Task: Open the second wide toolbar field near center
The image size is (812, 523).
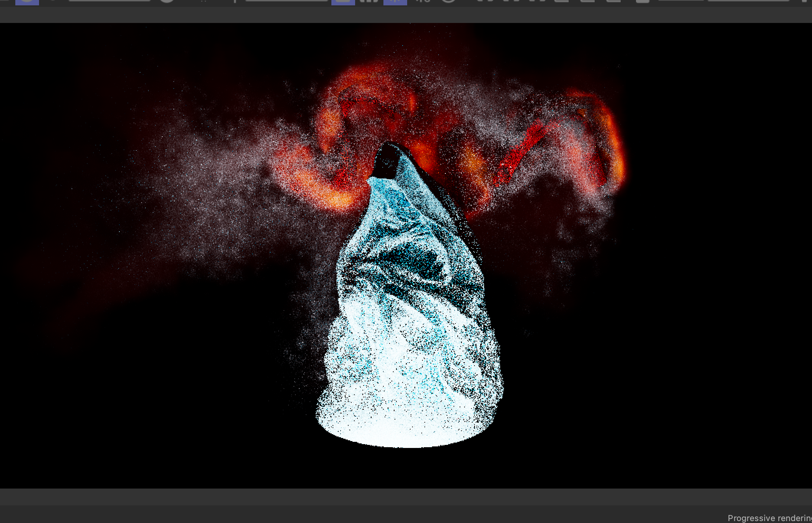Action: 286,1
